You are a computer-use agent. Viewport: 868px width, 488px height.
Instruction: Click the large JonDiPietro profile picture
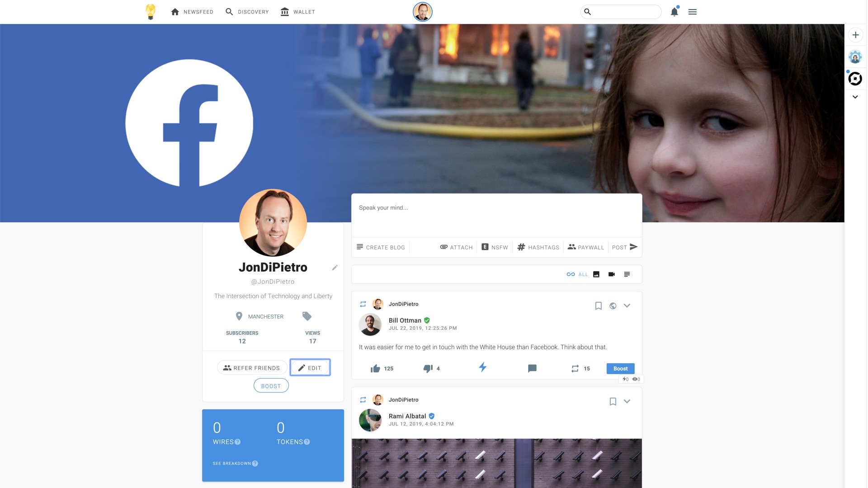click(x=273, y=223)
